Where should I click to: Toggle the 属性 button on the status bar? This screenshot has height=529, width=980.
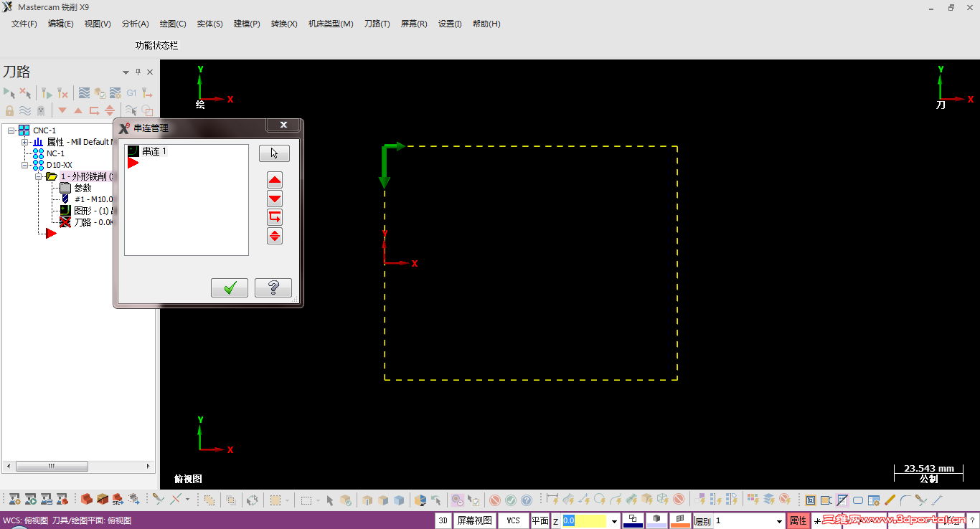pos(798,520)
